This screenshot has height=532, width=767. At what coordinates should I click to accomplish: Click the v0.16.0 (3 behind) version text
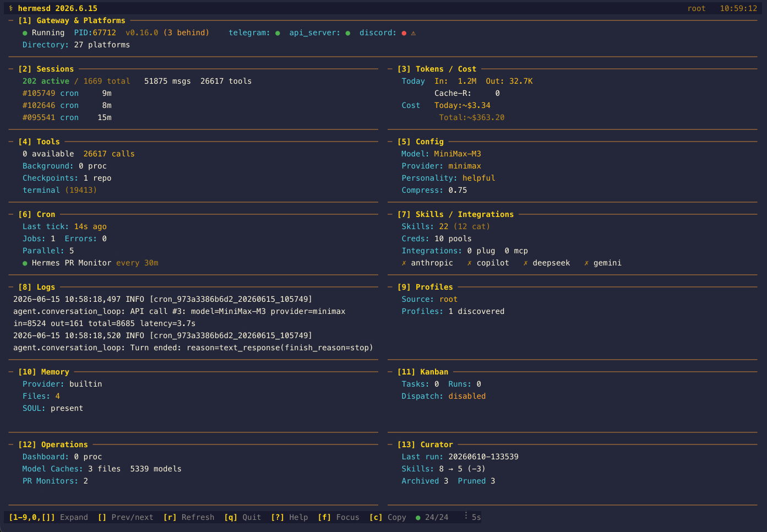click(x=167, y=32)
